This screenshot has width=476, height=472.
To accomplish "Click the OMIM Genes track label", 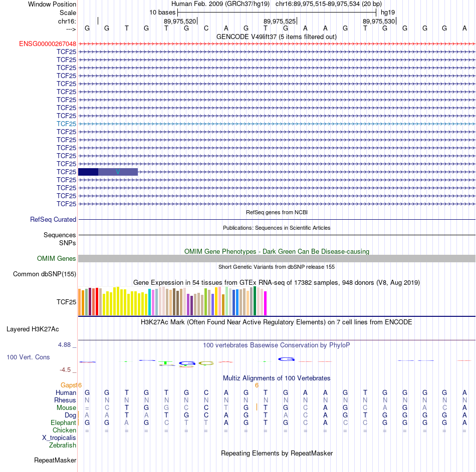I will (57, 258).
